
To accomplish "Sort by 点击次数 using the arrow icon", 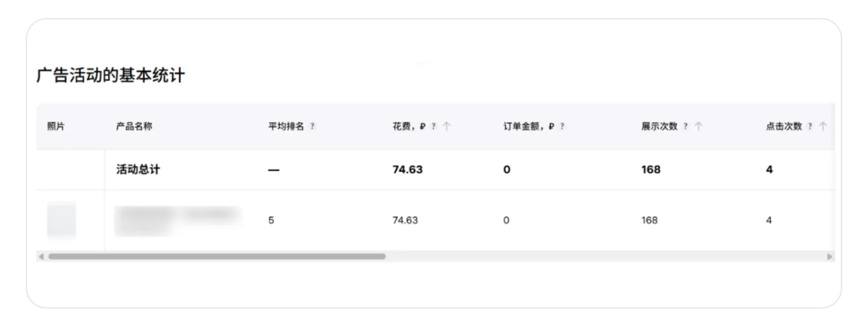I will tap(823, 127).
